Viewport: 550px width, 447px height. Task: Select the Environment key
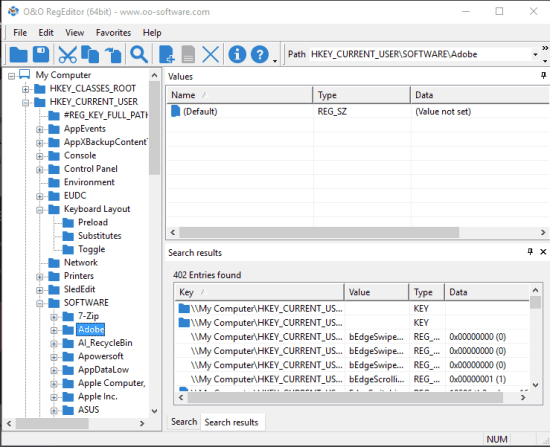pos(89,182)
